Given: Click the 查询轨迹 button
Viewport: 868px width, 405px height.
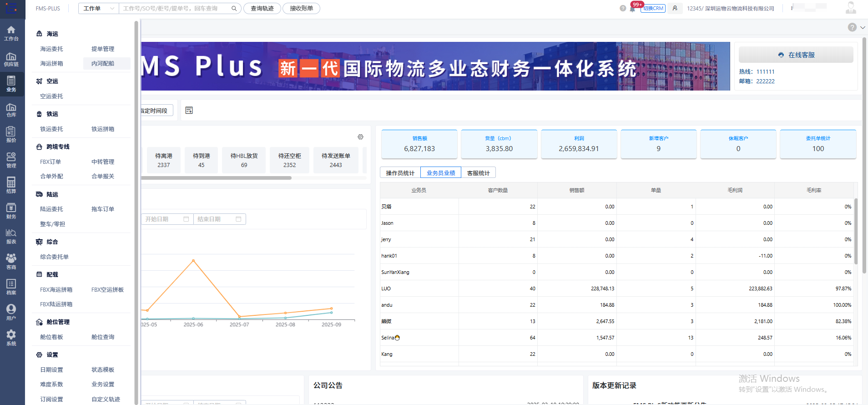Looking at the screenshot, I should click(x=262, y=8).
